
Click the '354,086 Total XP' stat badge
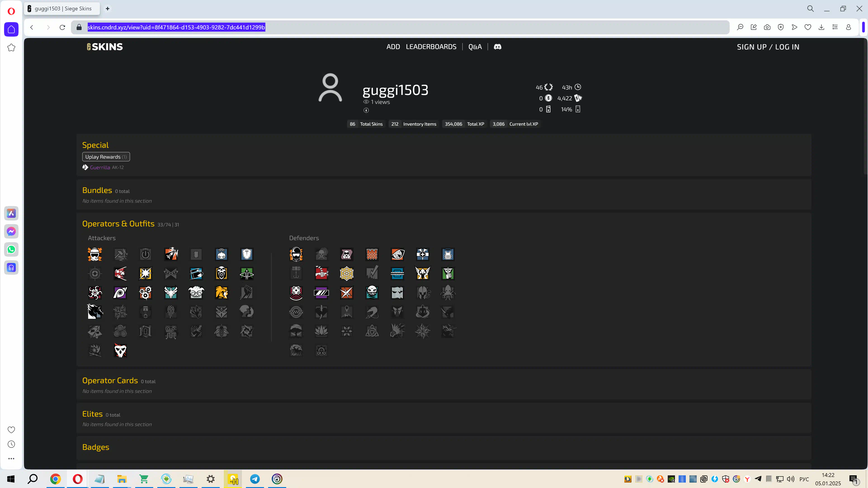(464, 124)
